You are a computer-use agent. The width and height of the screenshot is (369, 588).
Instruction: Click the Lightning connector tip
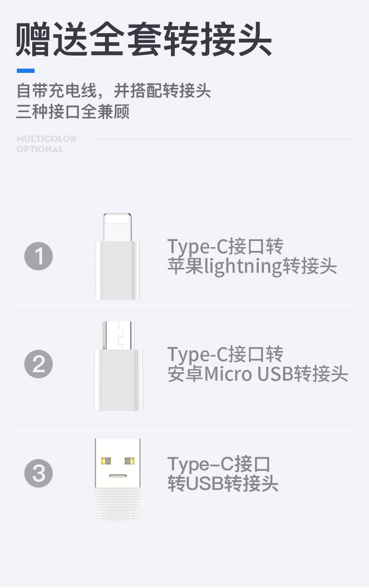click(x=118, y=227)
